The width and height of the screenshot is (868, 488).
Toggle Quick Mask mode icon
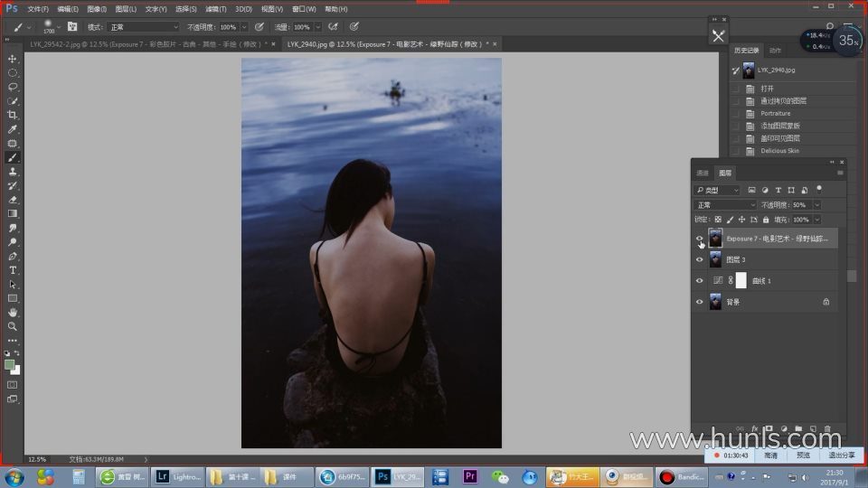coord(12,385)
